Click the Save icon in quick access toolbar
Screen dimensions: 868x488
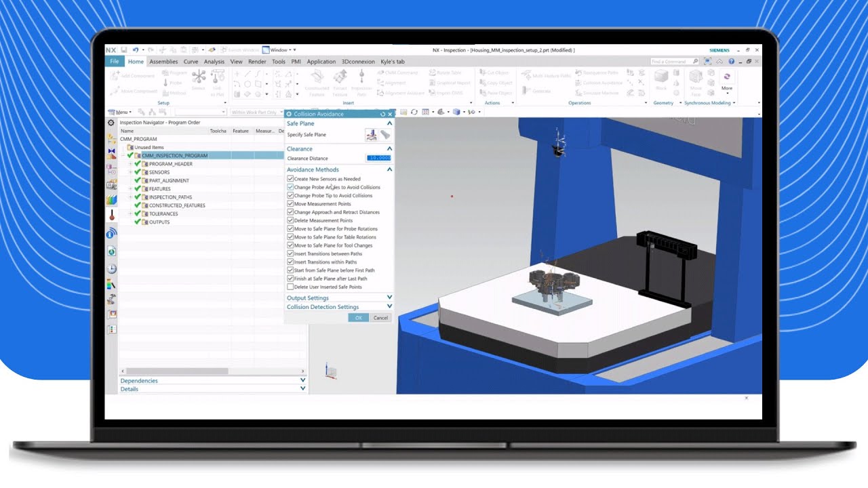point(125,50)
